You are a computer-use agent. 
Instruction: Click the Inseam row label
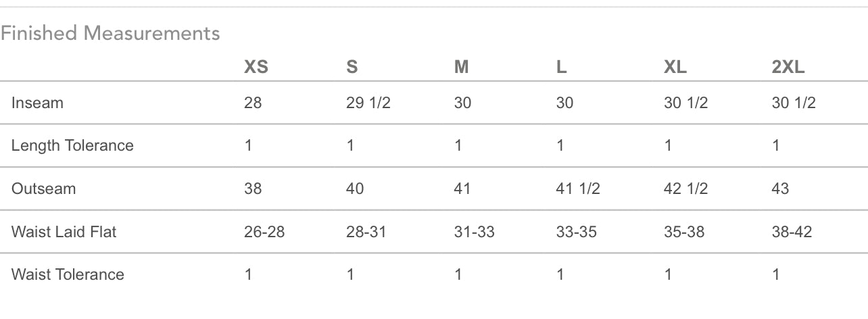click(37, 103)
